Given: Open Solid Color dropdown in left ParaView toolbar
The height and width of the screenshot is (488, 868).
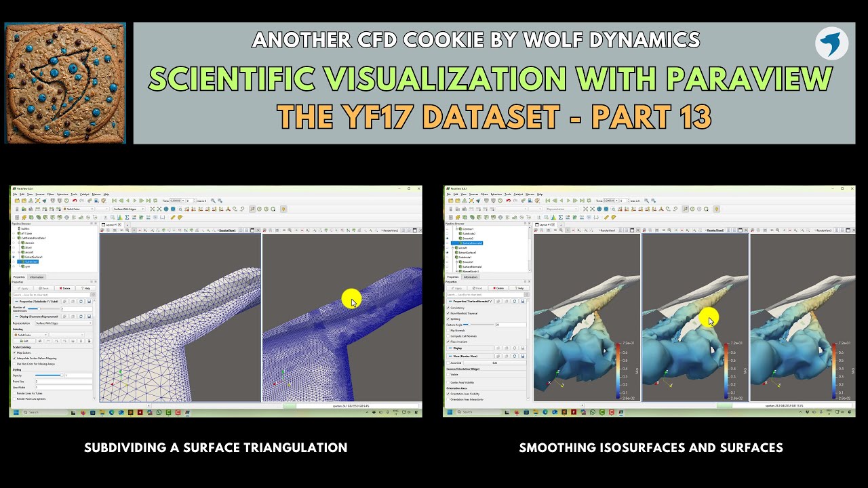Looking at the screenshot, I should (78, 209).
